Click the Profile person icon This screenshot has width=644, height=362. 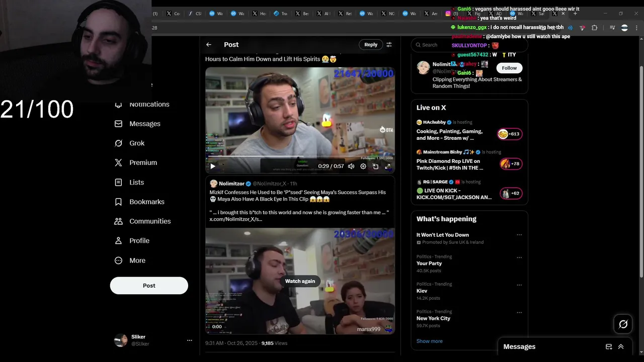(118, 241)
